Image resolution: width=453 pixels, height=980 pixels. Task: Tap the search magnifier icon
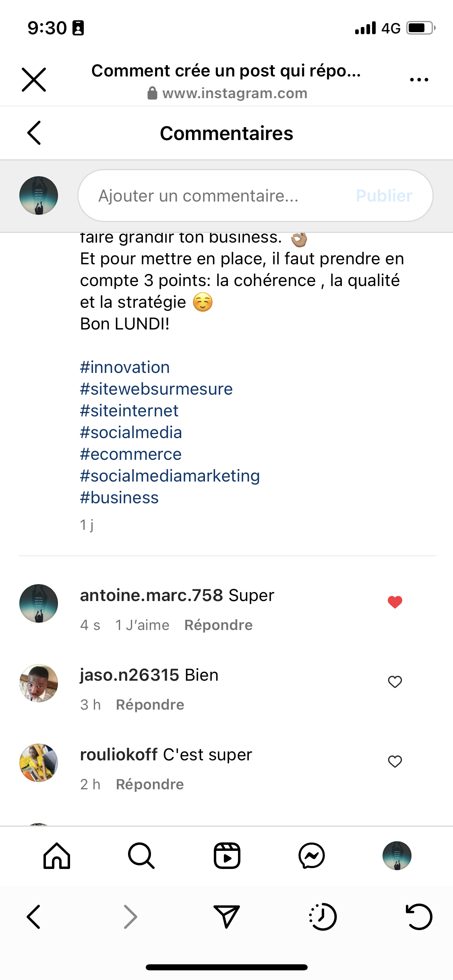tap(141, 856)
